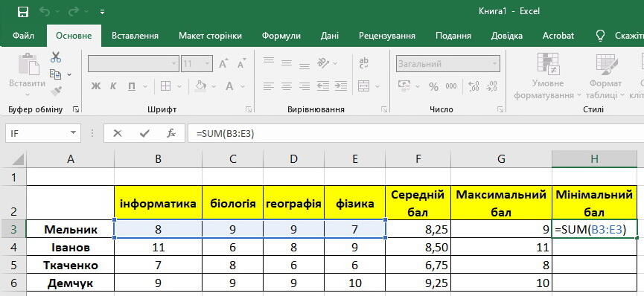Image resolution: width=644 pixels, height=296 pixels.
Task: Select column G header
Action: point(501,160)
